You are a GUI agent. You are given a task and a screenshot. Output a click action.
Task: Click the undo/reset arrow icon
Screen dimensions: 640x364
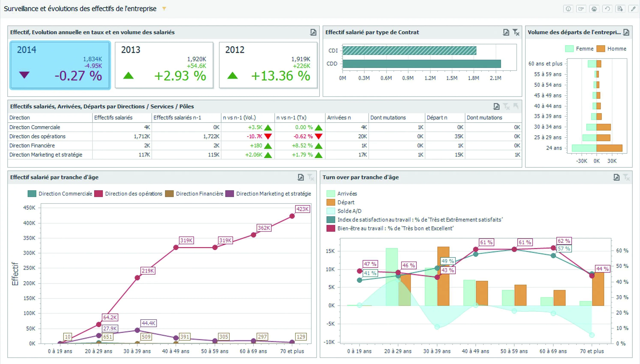(x=607, y=9)
